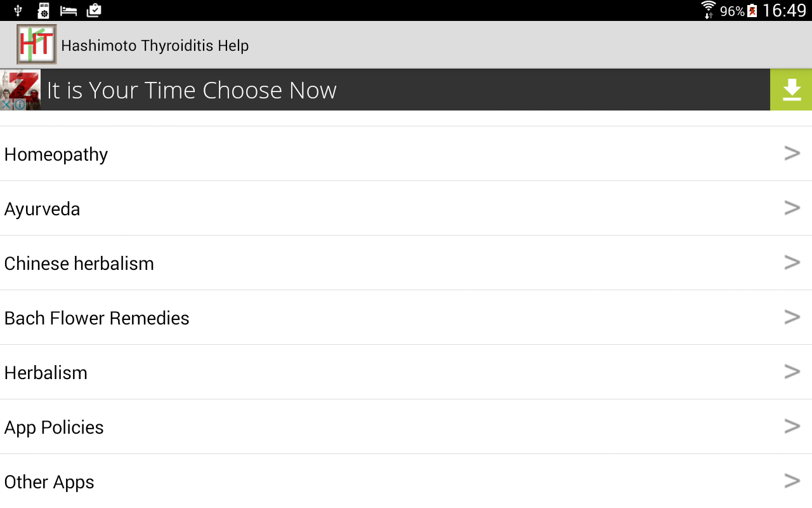812x508 pixels.
Task: Tap the Hashimoto Thyroiditis Help app logo
Action: tap(36, 44)
